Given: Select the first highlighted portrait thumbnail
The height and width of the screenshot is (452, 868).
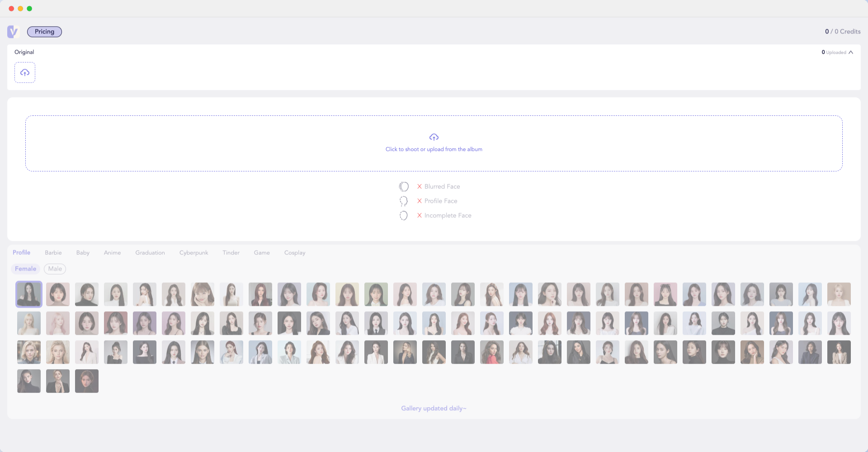Looking at the screenshot, I should coord(29,294).
